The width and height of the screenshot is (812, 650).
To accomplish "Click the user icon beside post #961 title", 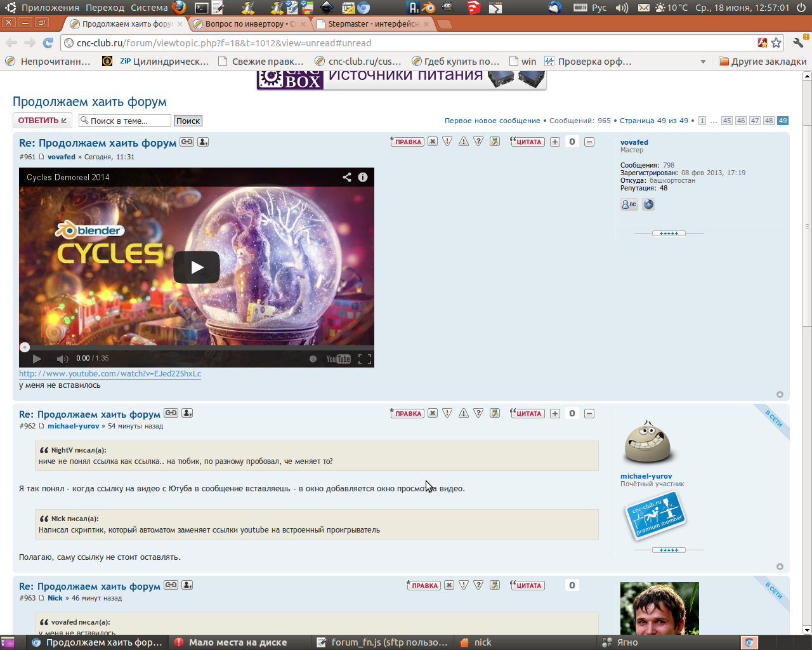I will [203, 142].
